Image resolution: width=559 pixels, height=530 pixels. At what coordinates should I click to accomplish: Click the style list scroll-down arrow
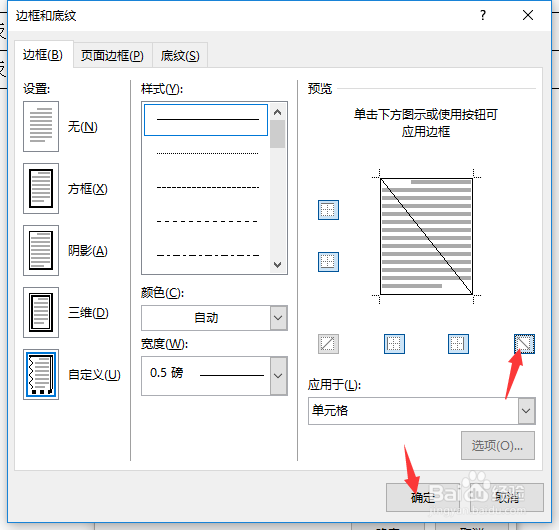coord(278,264)
